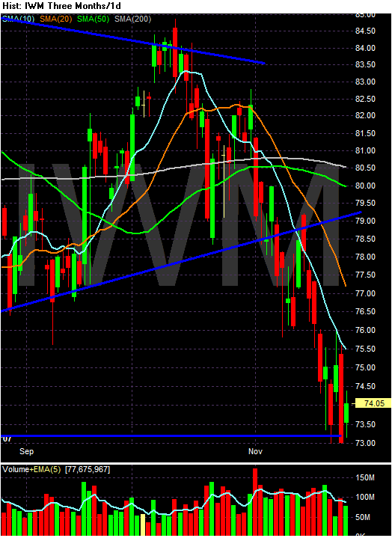Click the 82.50 price axis label
This screenshot has height=538, width=392.
pyautogui.click(x=365, y=99)
